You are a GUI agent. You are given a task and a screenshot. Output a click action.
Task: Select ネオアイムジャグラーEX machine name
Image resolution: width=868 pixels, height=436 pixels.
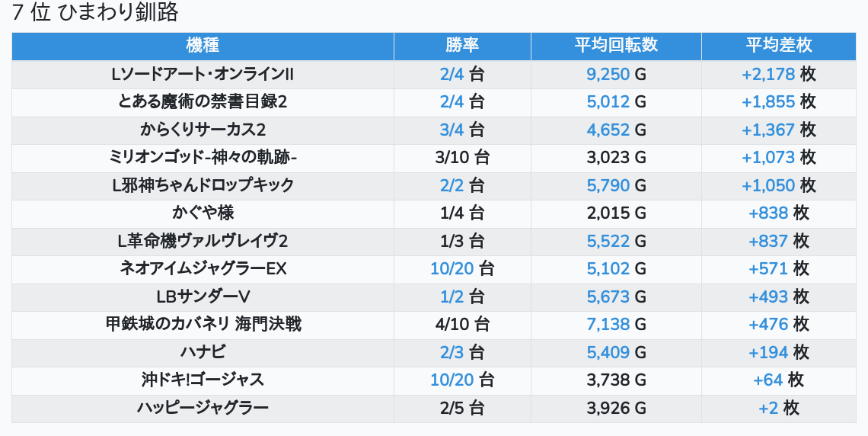(x=203, y=269)
